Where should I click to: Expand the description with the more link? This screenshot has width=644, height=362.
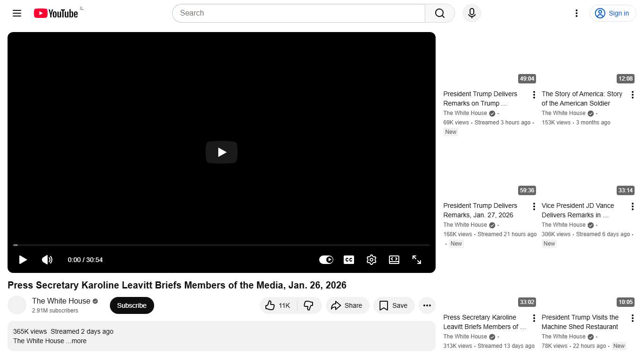point(78,341)
